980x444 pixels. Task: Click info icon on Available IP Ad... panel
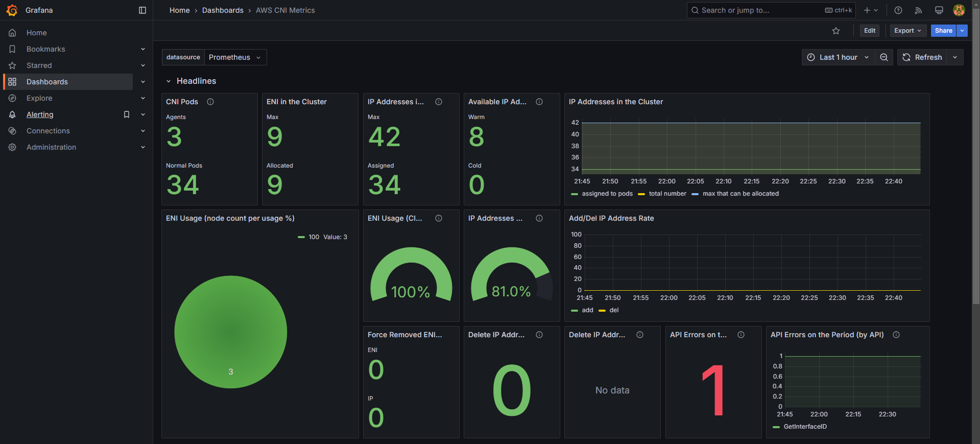pyautogui.click(x=539, y=102)
